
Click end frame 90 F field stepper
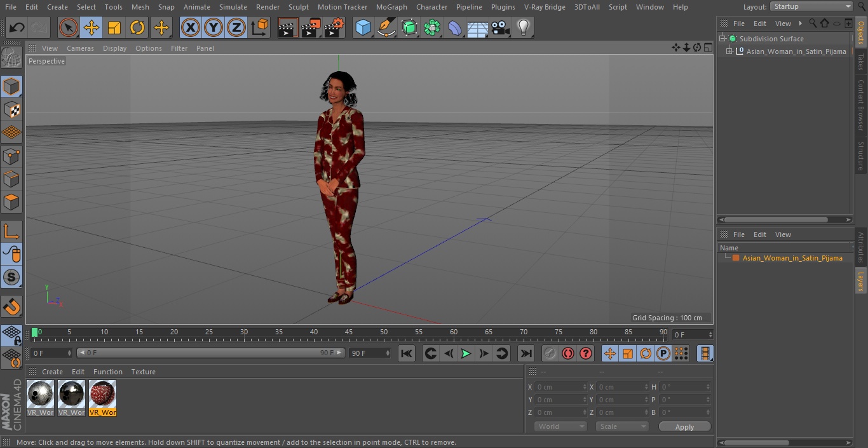click(x=387, y=353)
